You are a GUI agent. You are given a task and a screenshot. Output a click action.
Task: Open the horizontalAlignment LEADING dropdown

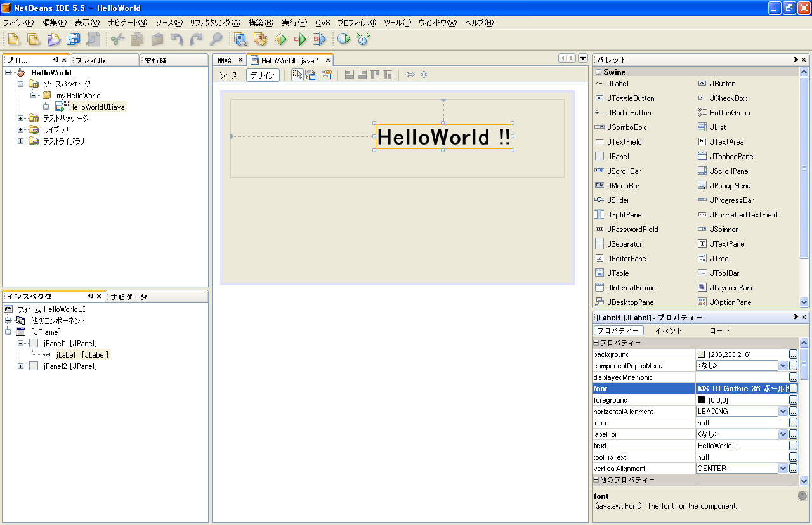click(x=782, y=412)
